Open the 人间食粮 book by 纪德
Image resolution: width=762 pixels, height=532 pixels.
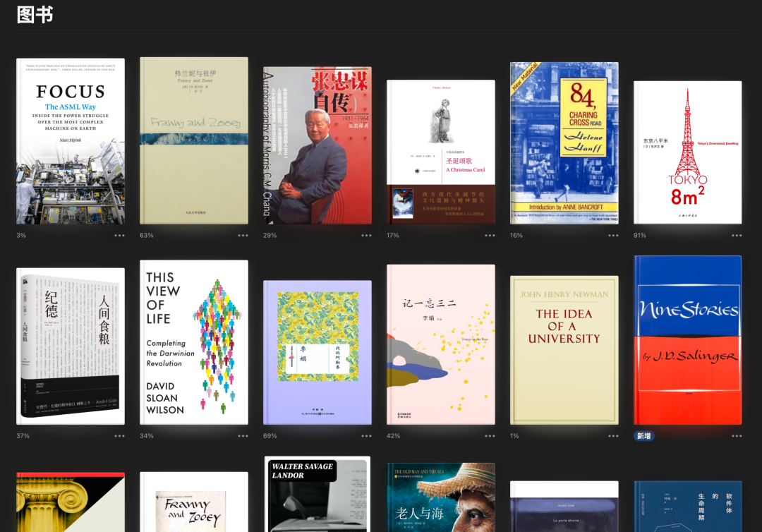tap(71, 346)
